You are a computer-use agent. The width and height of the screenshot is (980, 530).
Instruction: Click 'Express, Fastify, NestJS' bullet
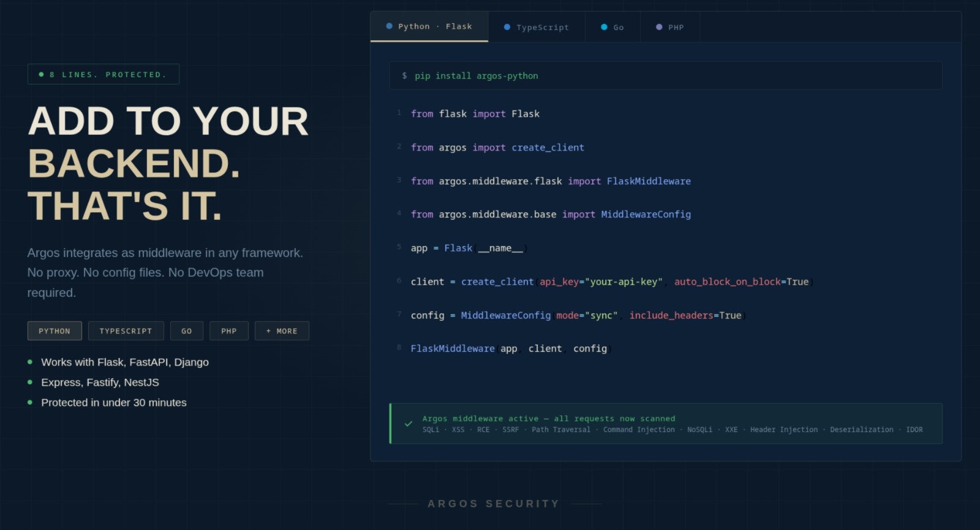(100, 383)
